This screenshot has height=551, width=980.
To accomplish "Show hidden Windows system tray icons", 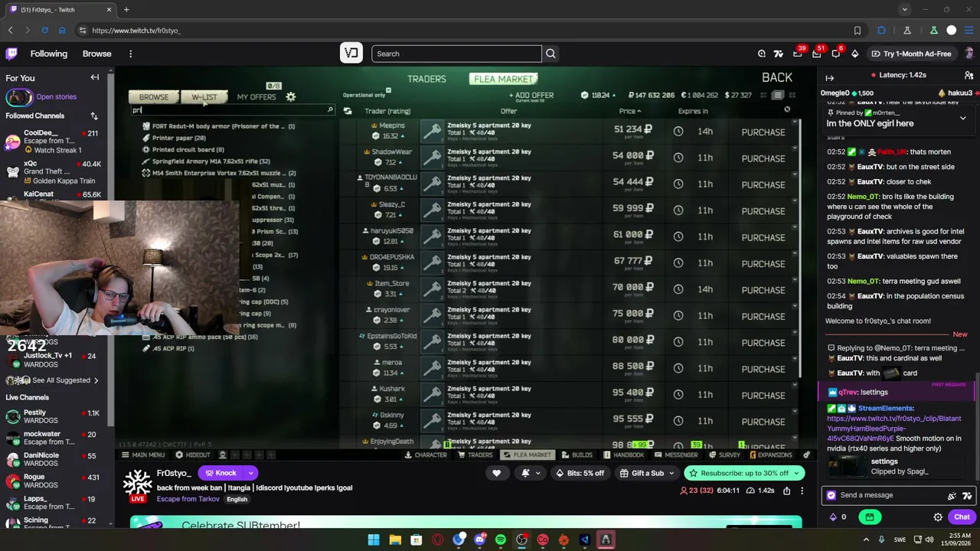I will click(866, 540).
